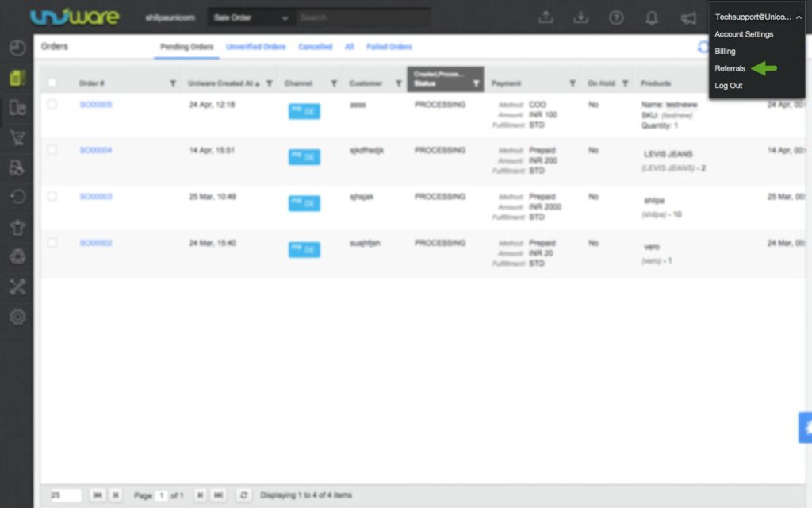This screenshot has width=812, height=508.
Task: Open the forklift icon in sidebar
Action: pyautogui.click(x=17, y=167)
